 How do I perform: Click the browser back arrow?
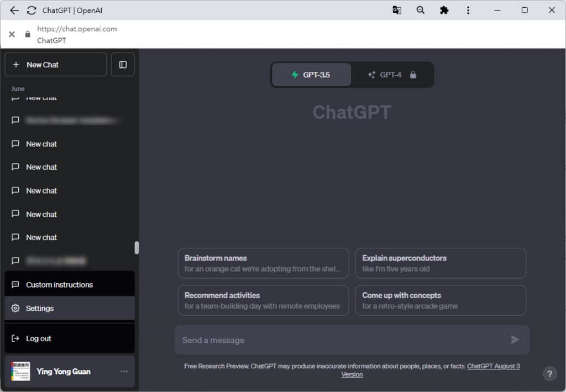14,11
